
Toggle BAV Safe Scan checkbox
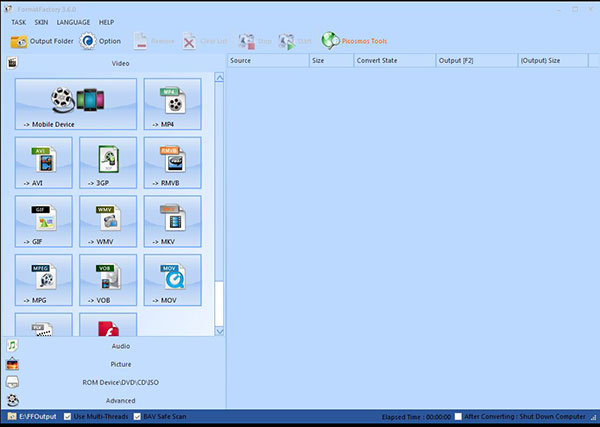coord(137,416)
